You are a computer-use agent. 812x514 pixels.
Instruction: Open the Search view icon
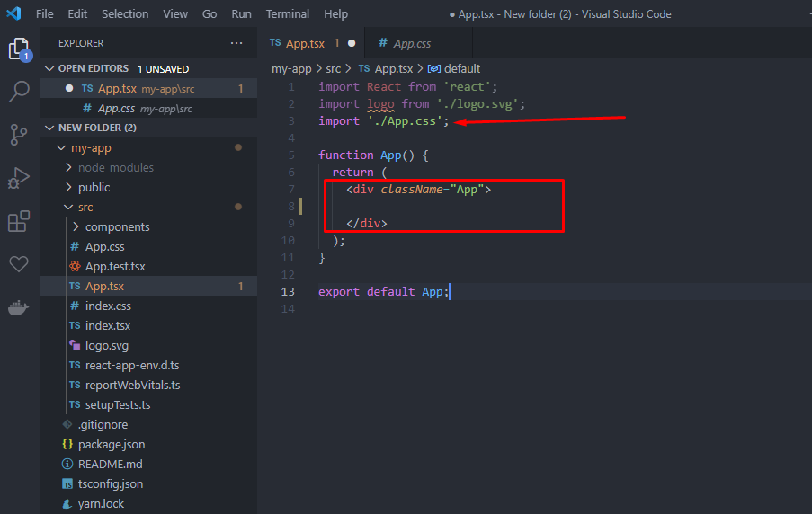(x=19, y=91)
